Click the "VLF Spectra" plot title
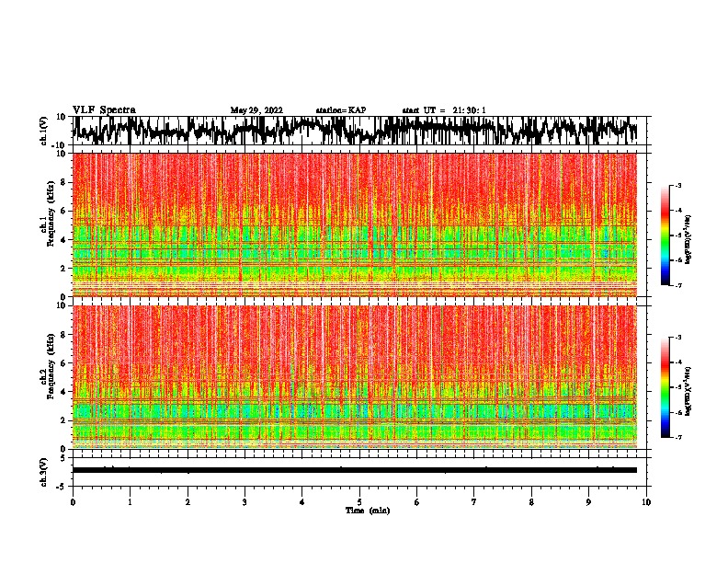Viewport: 728px width, 563px height. [x=104, y=110]
